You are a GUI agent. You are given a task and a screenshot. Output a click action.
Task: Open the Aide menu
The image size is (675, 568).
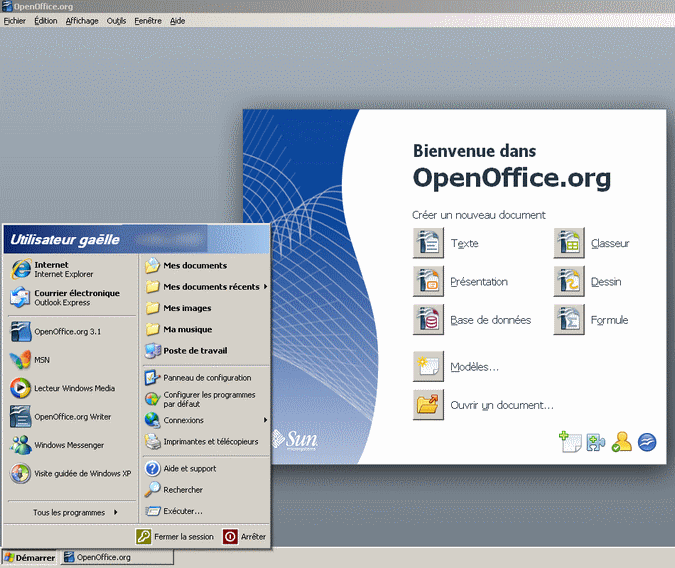click(x=177, y=21)
